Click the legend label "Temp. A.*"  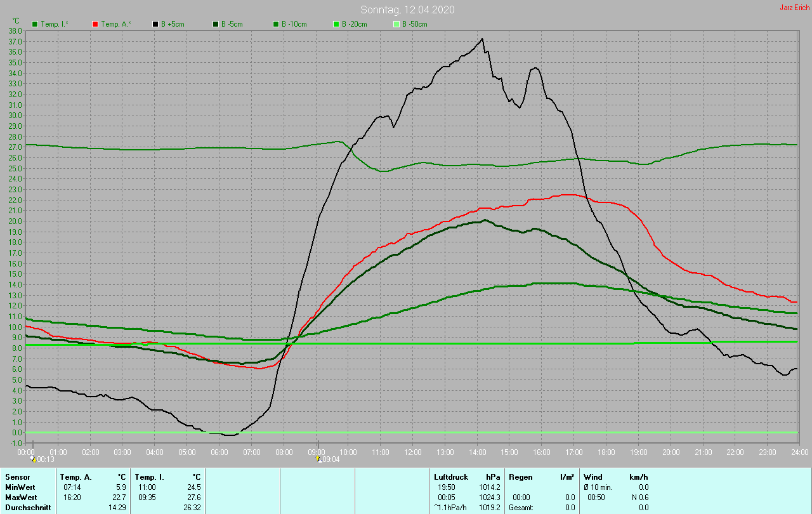[116, 24]
